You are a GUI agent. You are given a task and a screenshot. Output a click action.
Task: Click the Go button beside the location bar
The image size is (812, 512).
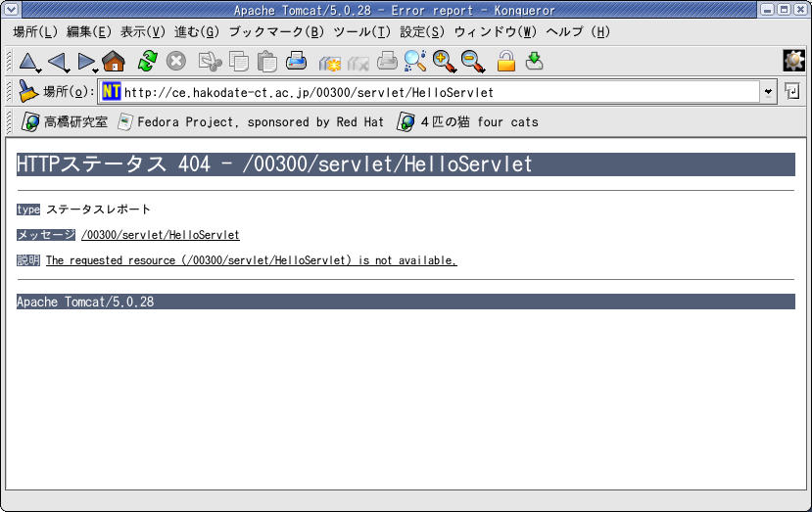792,92
